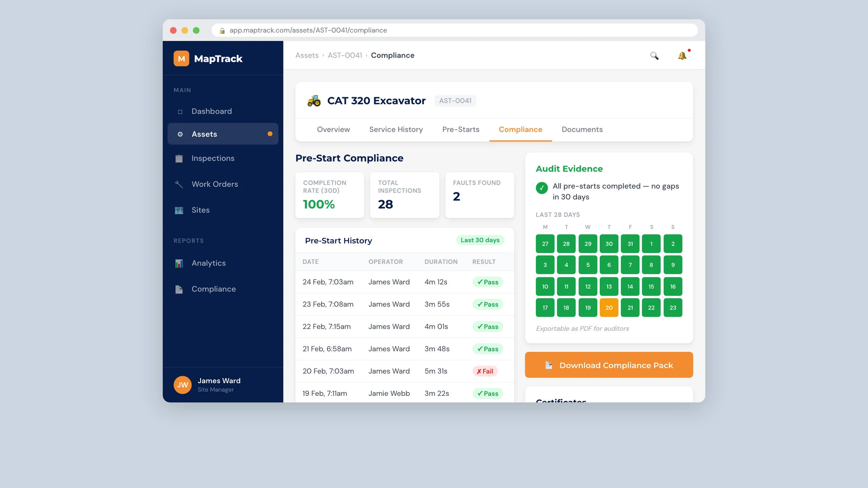The height and width of the screenshot is (488, 868).
Task: Click the Faults Found value 2
Action: [456, 196]
